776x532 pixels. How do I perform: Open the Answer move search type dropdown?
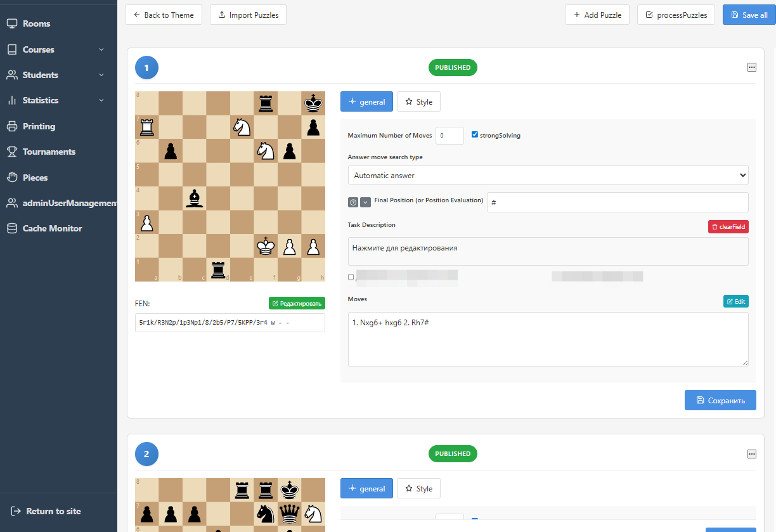click(548, 175)
